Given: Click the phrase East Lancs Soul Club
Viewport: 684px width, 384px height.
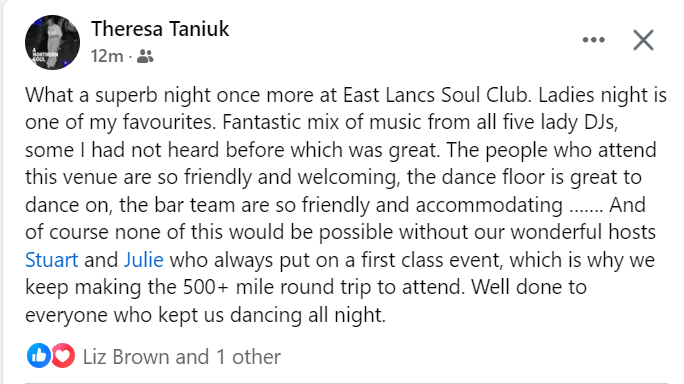Looking at the screenshot, I should [x=437, y=95].
